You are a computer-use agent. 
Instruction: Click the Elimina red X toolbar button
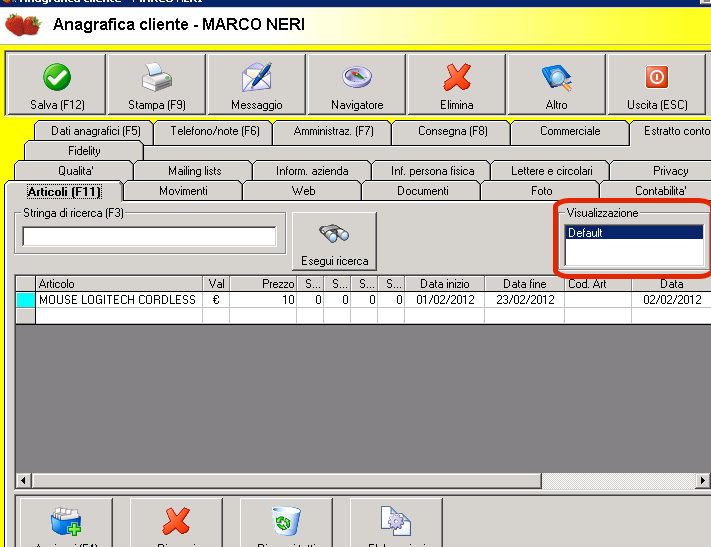pos(457,84)
